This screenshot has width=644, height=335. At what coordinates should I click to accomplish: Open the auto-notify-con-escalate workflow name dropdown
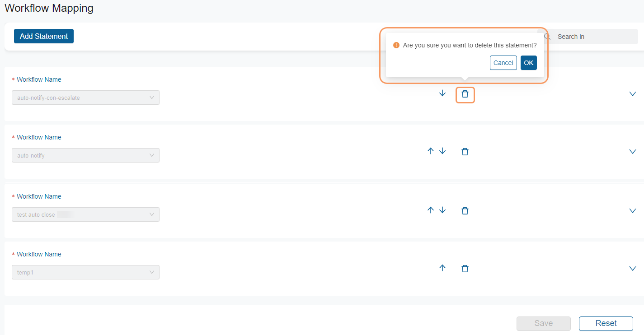click(85, 98)
